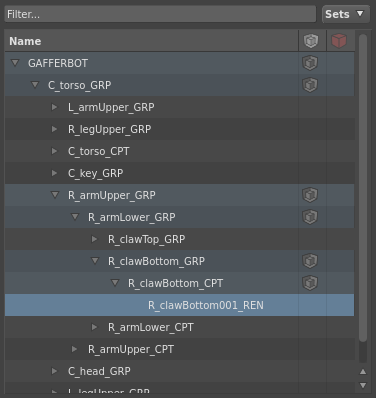Toggle visible set cell for L_armUpper_GRP

(312, 107)
